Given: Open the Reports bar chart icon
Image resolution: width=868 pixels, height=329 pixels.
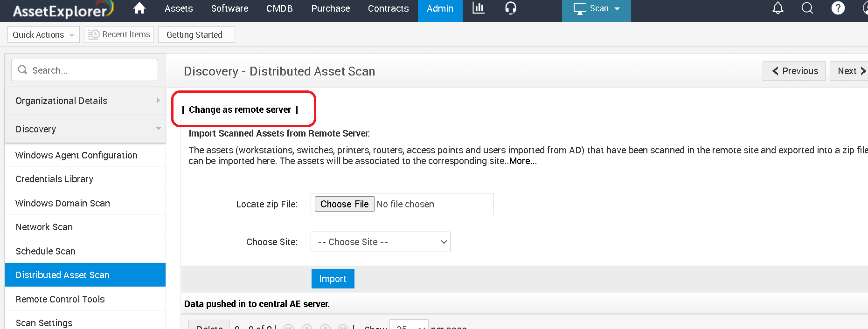Looking at the screenshot, I should pyautogui.click(x=479, y=8).
